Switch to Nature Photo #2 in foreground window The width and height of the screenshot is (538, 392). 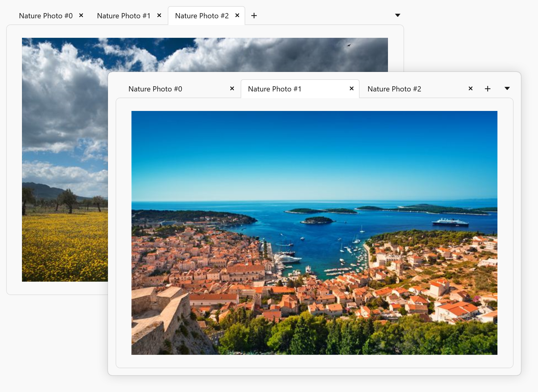pos(394,89)
